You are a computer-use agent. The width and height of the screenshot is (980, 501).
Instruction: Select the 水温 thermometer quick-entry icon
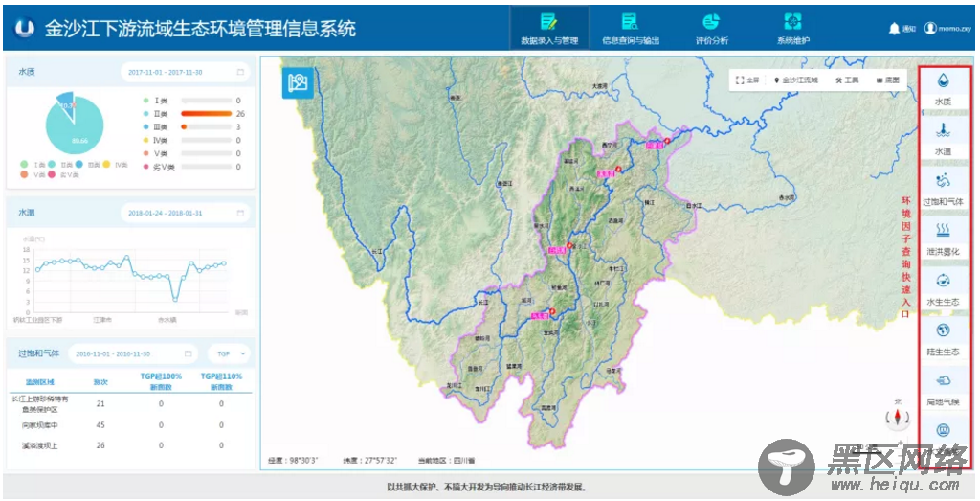(943, 130)
